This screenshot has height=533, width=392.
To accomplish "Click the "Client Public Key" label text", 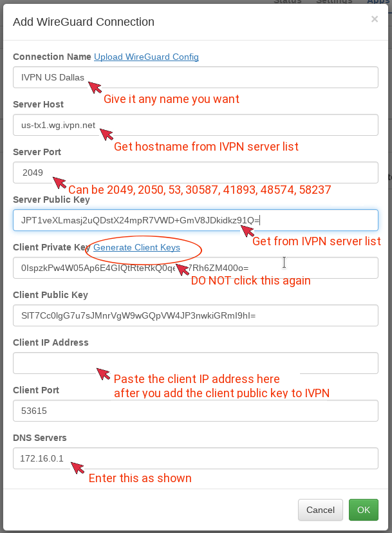I will tap(50, 295).
